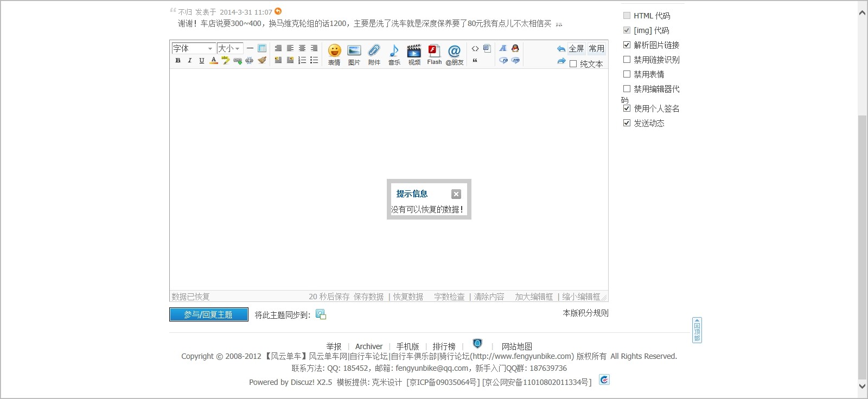Click 恢复数据 to restore draft
The width and height of the screenshot is (868, 399).
tap(408, 297)
